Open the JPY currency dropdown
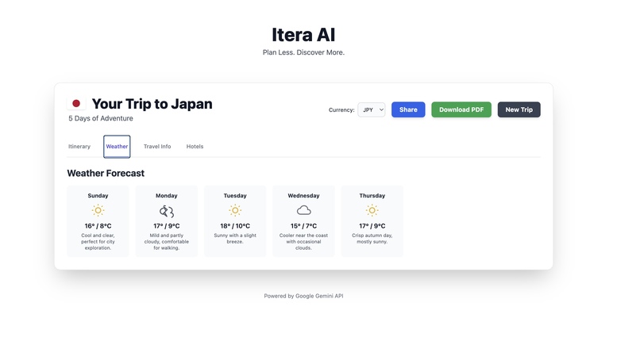 (x=372, y=109)
